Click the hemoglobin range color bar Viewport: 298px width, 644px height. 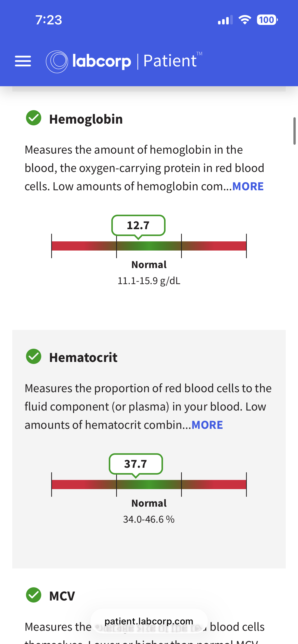click(149, 246)
